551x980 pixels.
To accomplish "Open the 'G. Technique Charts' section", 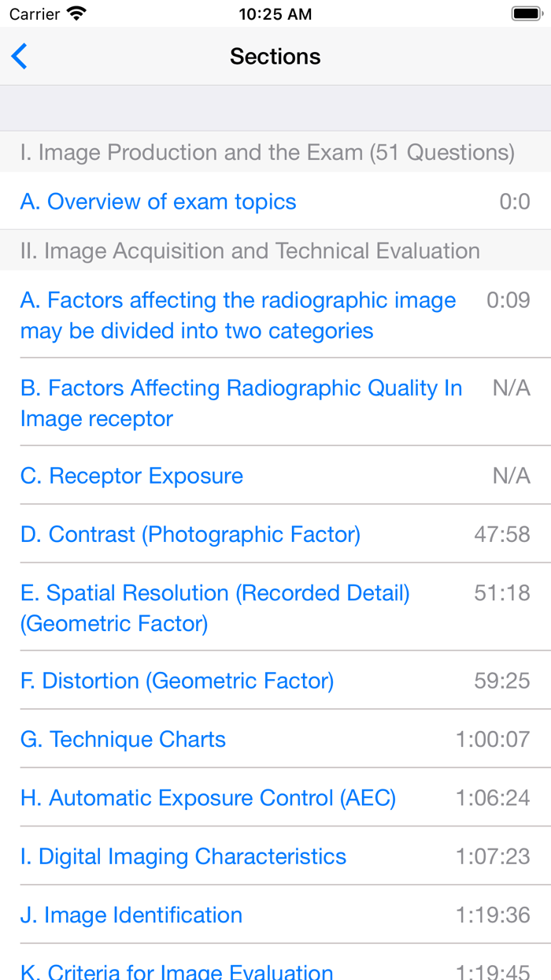I will click(x=123, y=740).
